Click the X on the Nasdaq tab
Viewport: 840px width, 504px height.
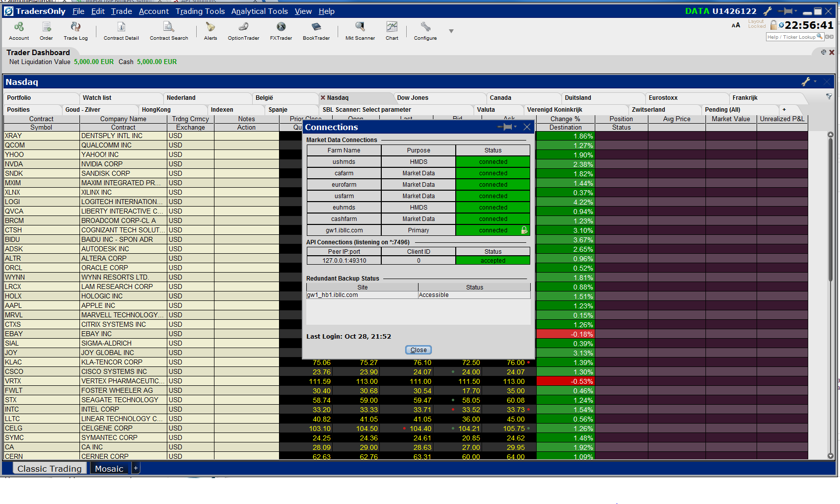323,98
